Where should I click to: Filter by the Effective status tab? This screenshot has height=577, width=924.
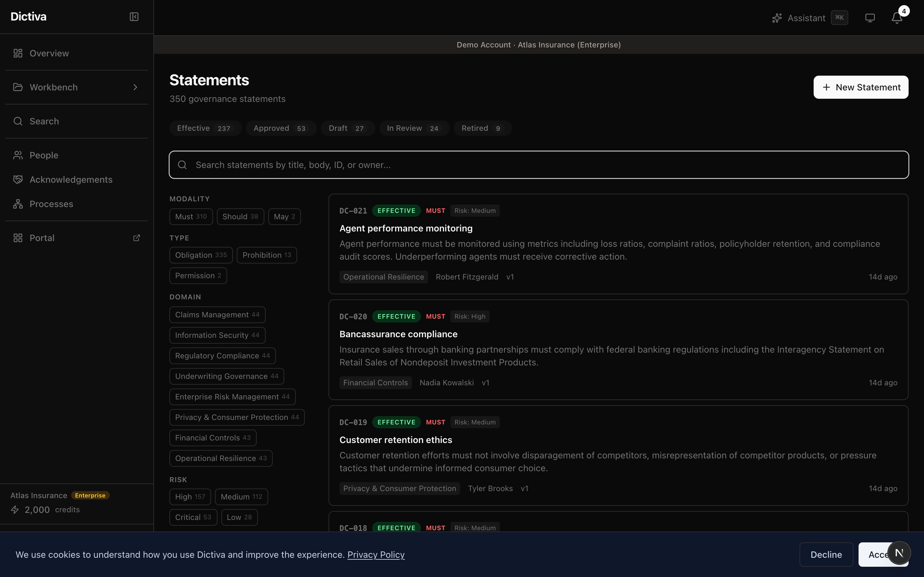pos(205,128)
